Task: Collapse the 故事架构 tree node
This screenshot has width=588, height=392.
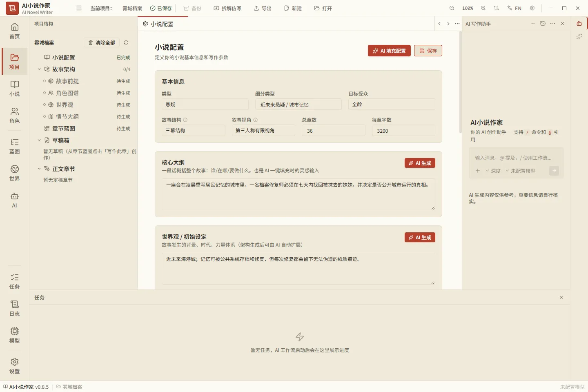Action: click(x=39, y=69)
